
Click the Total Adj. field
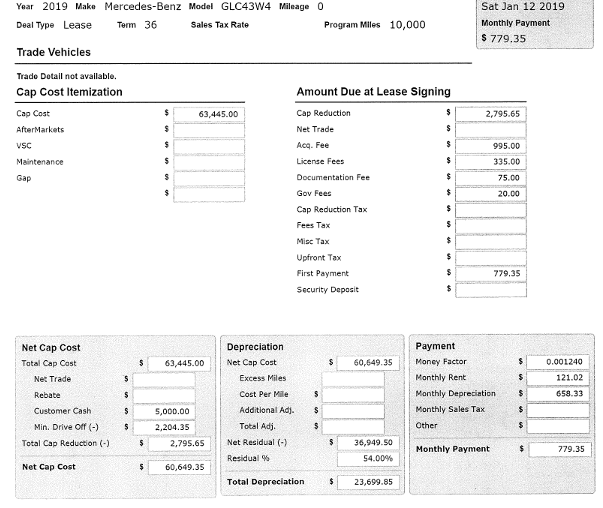coord(353,426)
